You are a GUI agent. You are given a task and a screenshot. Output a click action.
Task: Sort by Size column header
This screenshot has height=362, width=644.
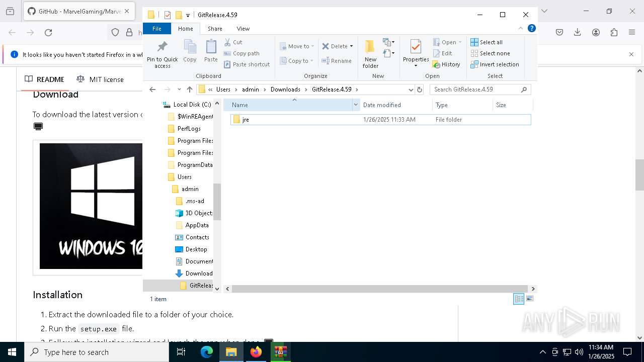point(513,105)
